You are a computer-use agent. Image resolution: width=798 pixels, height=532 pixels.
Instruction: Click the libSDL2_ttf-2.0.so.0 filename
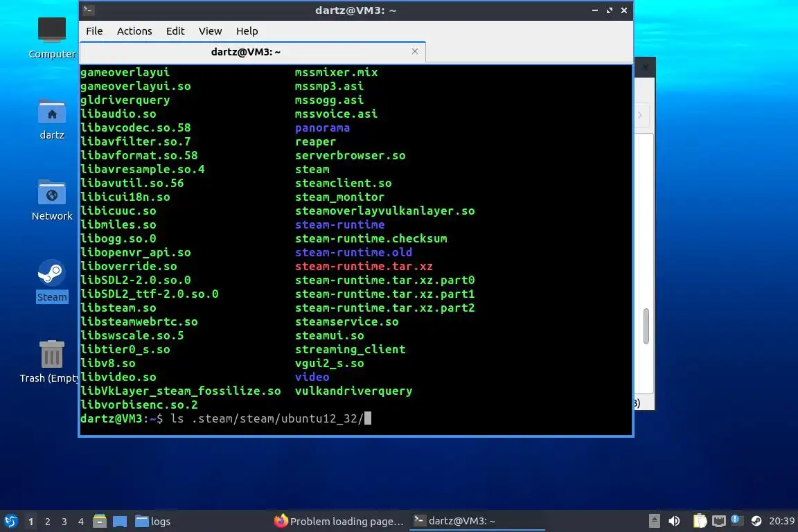pyautogui.click(x=150, y=294)
